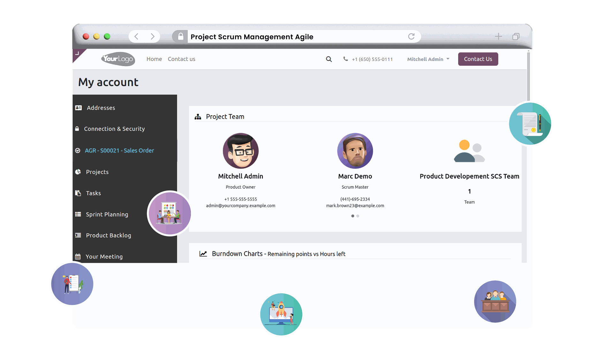This screenshot has width=613, height=364.
Task: Open Sprint Planning in sidebar
Action: click(107, 215)
